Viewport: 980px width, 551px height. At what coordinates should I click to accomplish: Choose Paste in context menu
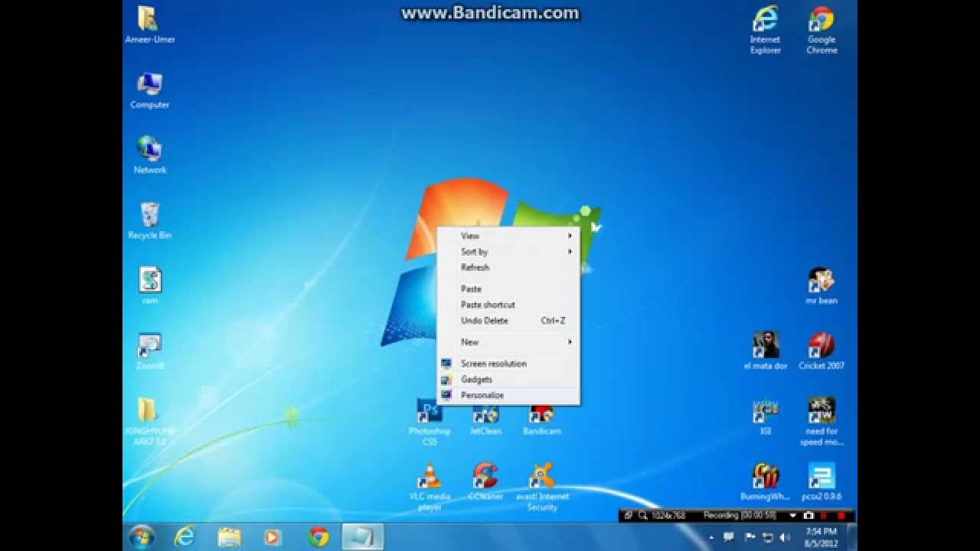[508, 289]
